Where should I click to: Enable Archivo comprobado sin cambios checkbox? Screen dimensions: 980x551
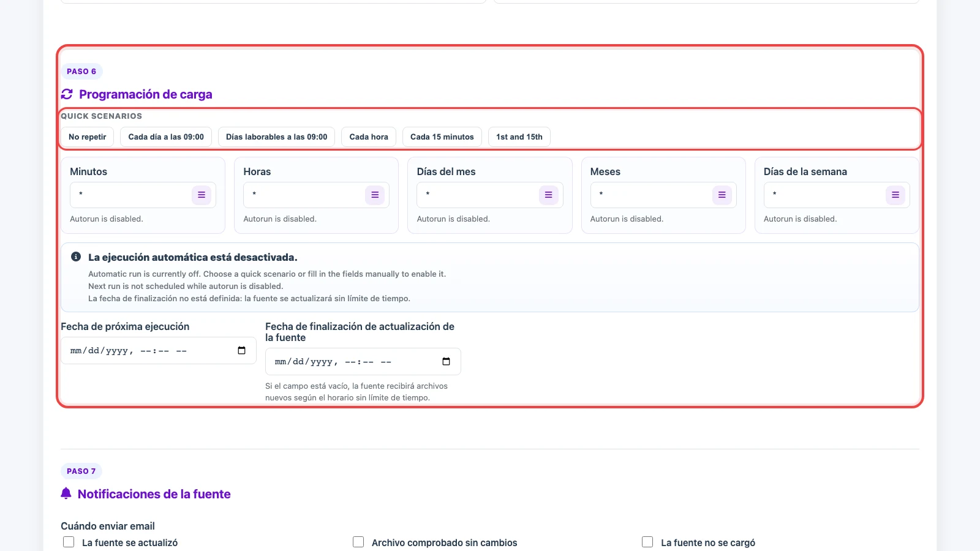tap(358, 542)
